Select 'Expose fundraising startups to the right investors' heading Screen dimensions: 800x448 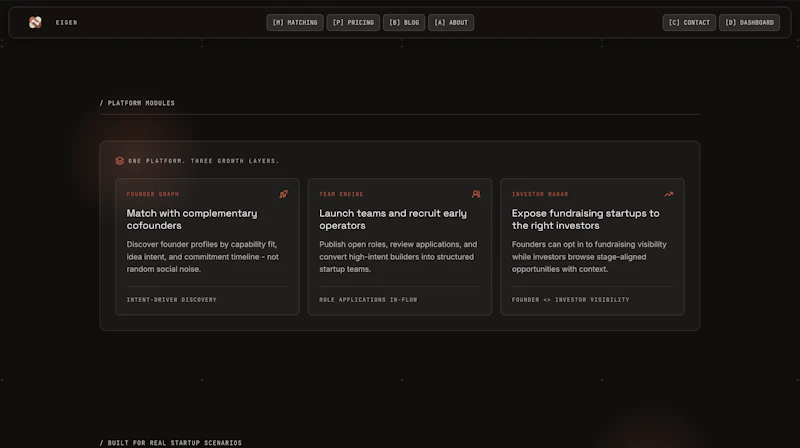586,219
